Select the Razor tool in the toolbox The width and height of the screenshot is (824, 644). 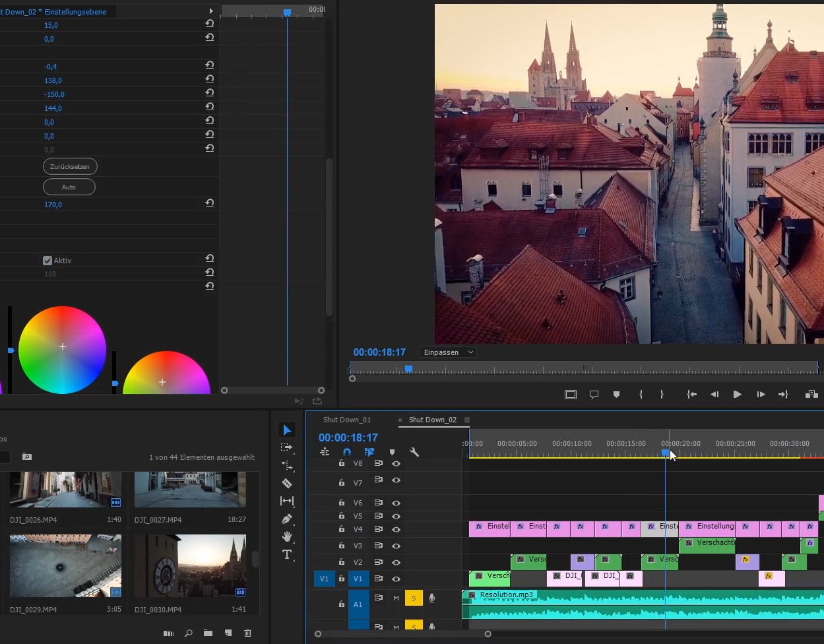[287, 484]
